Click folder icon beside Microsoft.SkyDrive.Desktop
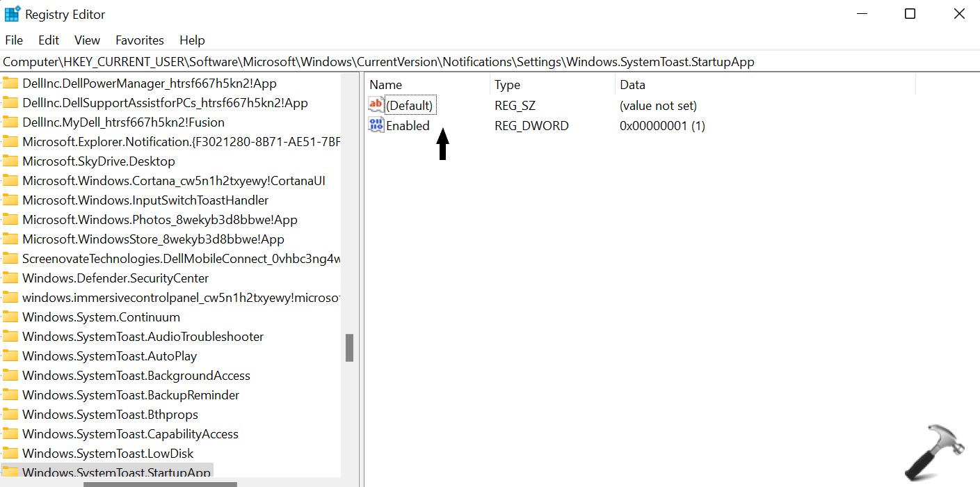980x487 pixels. (10, 161)
